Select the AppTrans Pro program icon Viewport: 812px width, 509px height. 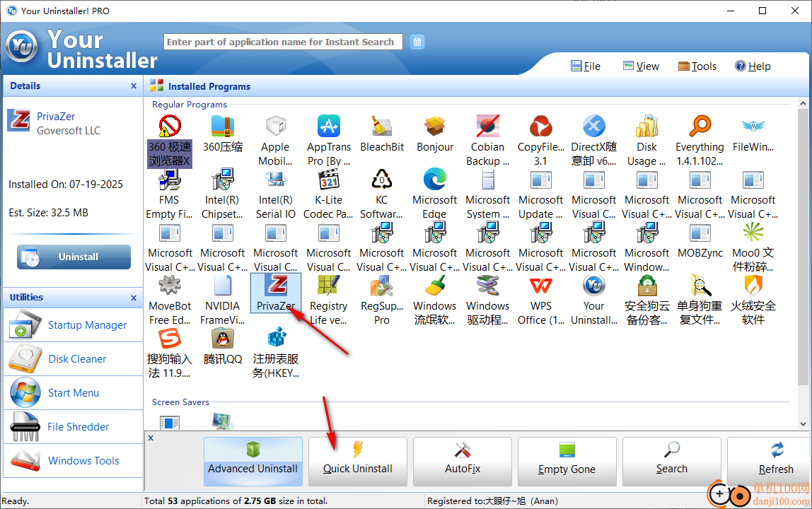329,126
